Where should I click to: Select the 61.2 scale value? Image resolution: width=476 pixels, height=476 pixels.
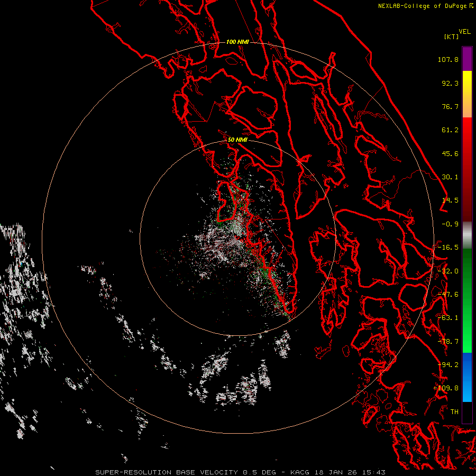click(450, 130)
